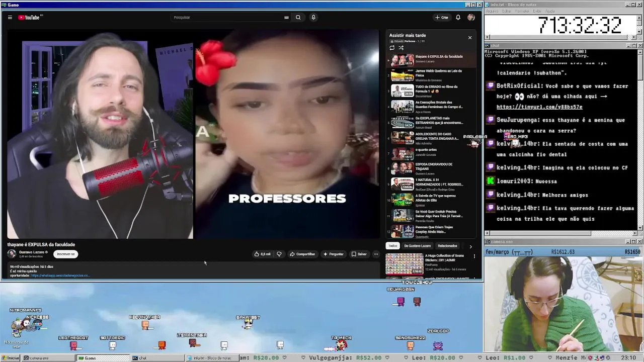Click camera.exe window title icon

[x=488, y=242]
